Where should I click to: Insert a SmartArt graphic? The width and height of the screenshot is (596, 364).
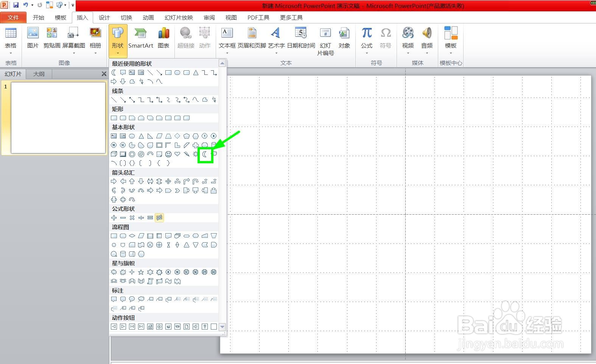pyautogui.click(x=141, y=38)
